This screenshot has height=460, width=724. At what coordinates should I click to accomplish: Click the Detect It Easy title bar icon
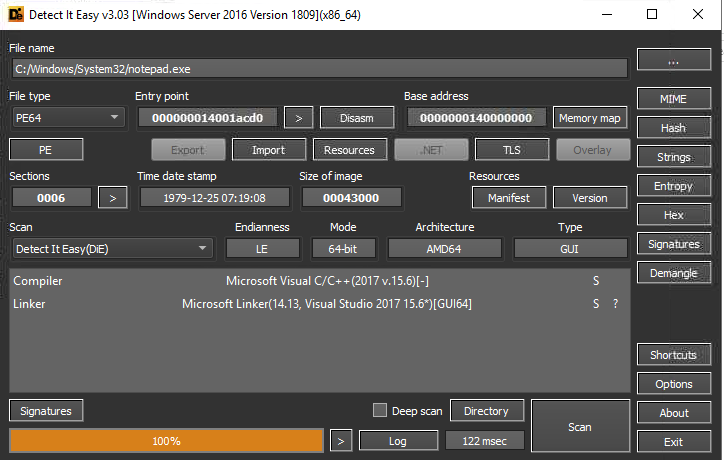15,14
